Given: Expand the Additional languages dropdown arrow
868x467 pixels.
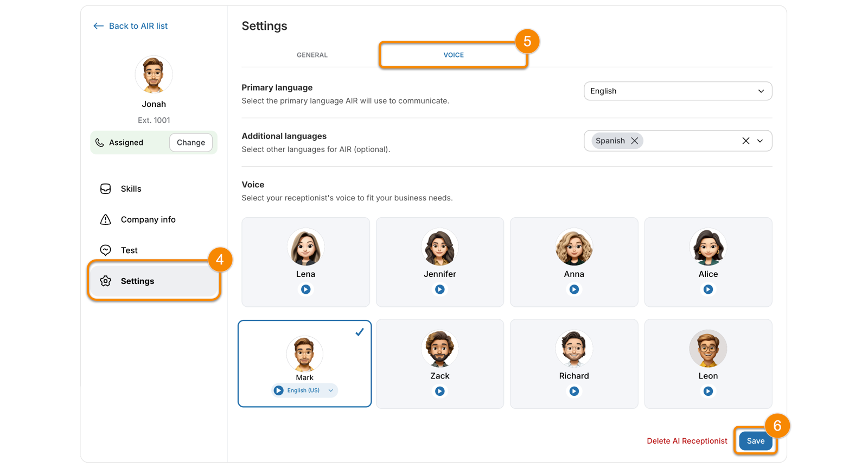Looking at the screenshot, I should [761, 141].
